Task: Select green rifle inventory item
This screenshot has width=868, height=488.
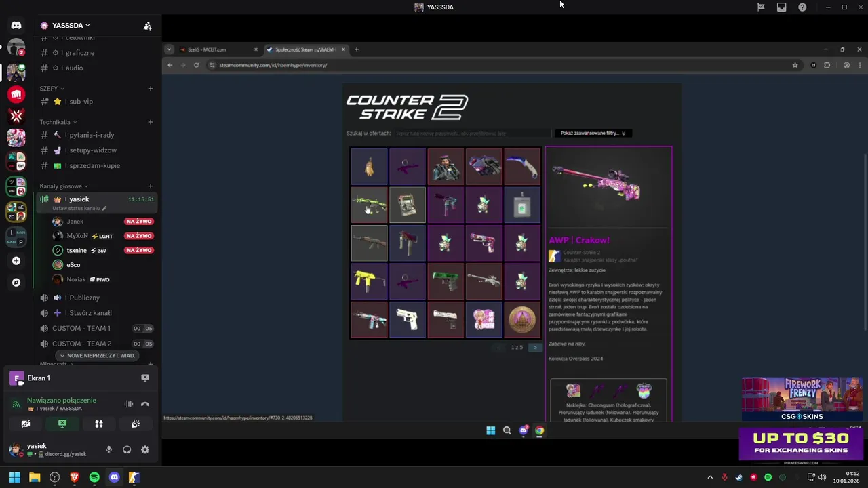Action: pos(369,205)
